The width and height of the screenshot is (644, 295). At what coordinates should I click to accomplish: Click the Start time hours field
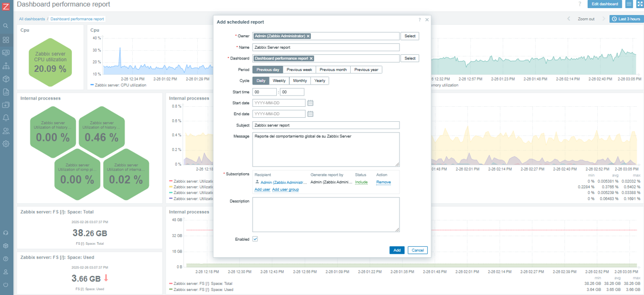[x=265, y=92]
